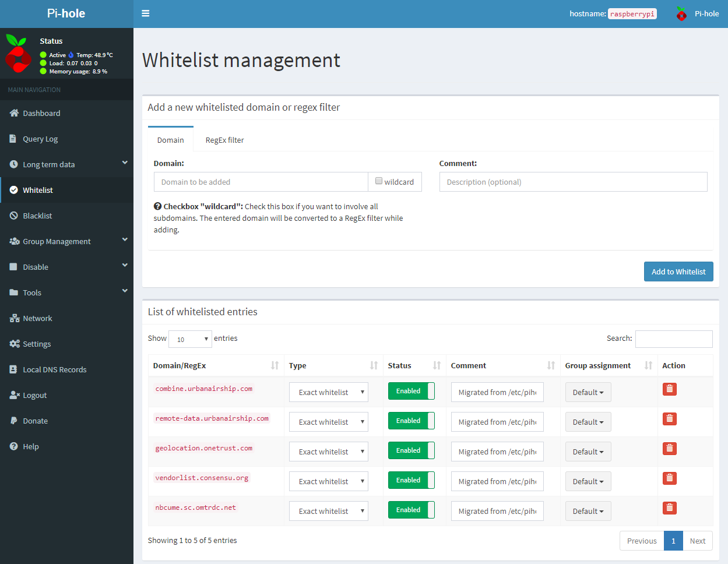728x564 pixels.
Task: Toggle Enabled status for nbcume.sc.omtrdc.net
Action: pos(412,510)
